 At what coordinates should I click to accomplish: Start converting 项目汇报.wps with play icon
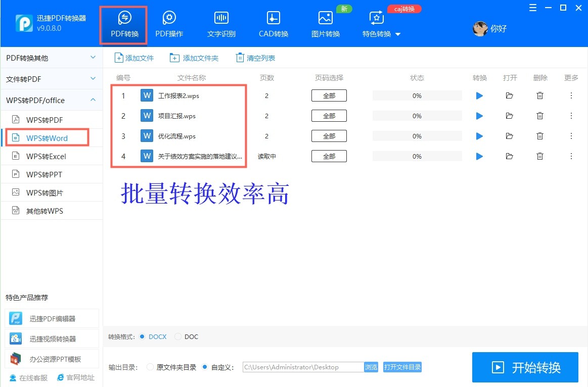pyautogui.click(x=479, y=116)
